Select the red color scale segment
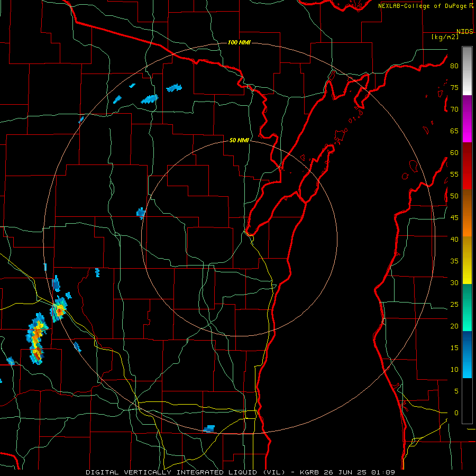Screen dimensions: 476x476 click(x=467, y=166)
